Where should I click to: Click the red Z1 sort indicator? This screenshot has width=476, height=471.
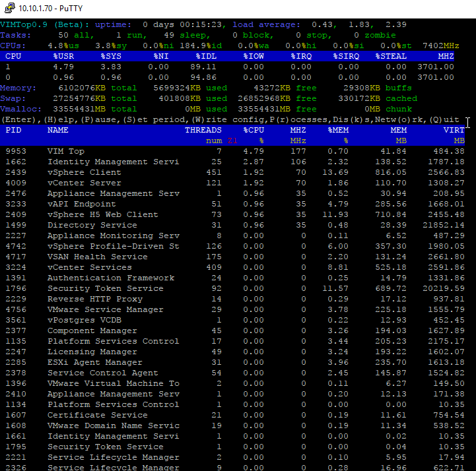pos(232,141)
